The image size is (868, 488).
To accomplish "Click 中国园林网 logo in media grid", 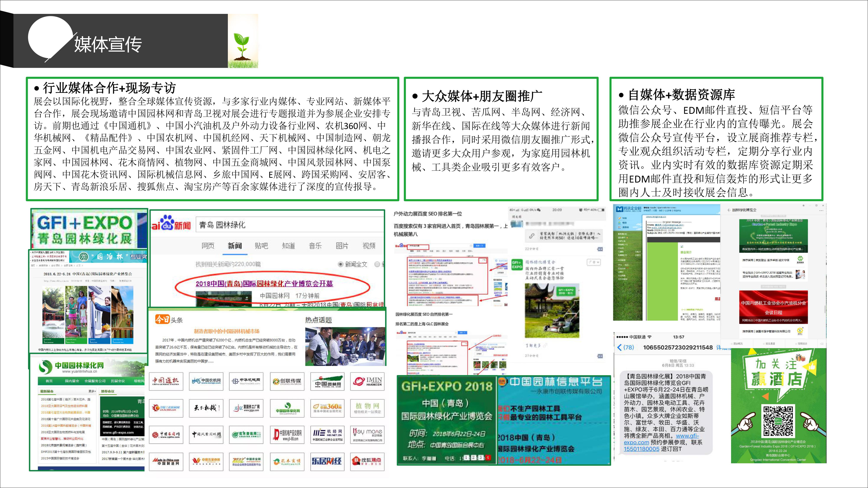I will coord(327,381).
